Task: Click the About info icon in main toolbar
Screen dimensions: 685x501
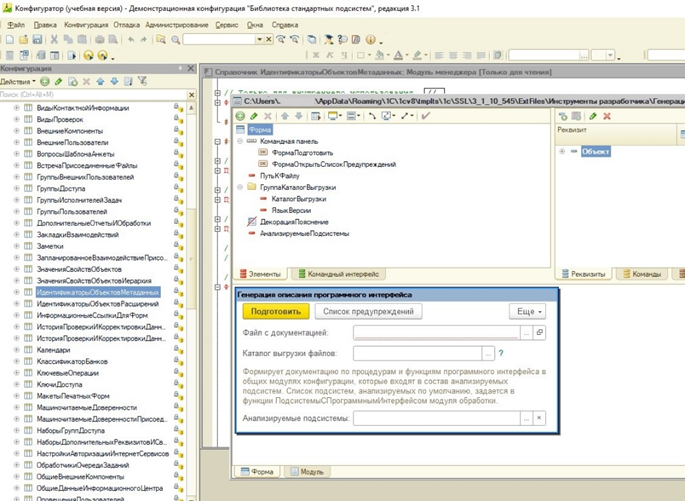Action: pos(370,40)
